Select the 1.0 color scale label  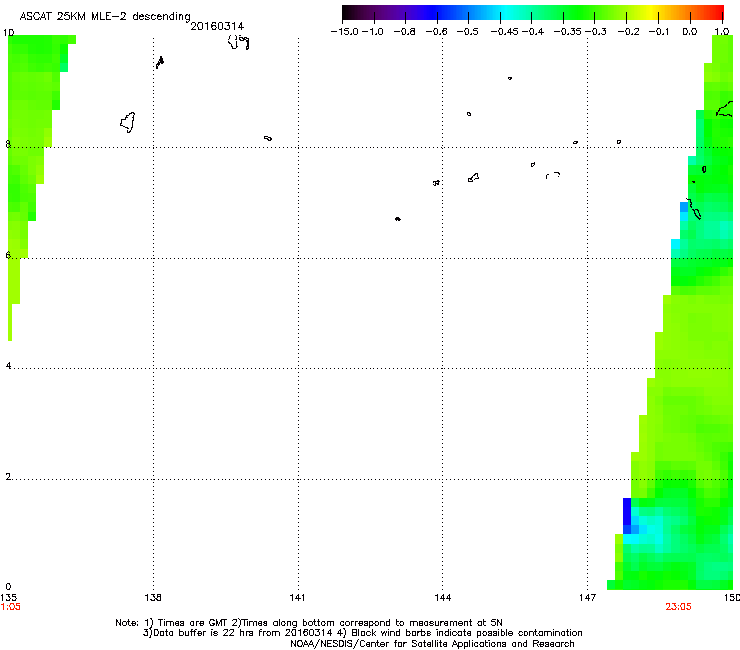point(722,32)
